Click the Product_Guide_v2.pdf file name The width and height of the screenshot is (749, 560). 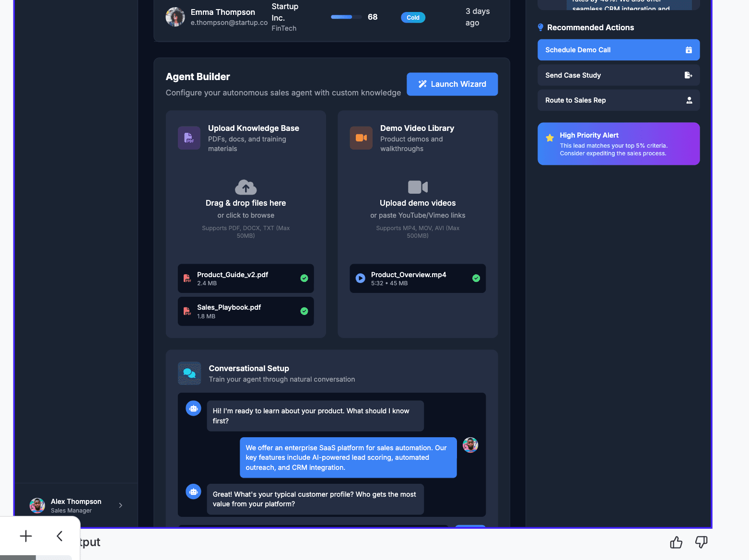click(233, 275)
